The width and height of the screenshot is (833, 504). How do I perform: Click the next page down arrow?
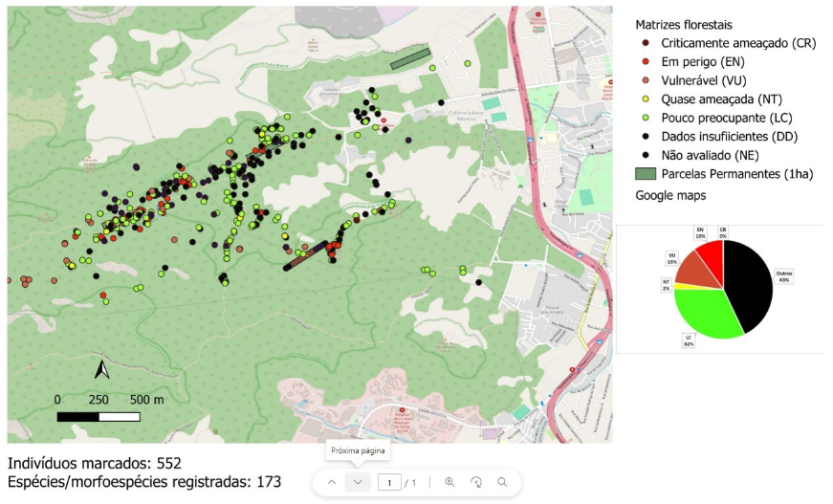pyautogui.click(x=358, y=483)
